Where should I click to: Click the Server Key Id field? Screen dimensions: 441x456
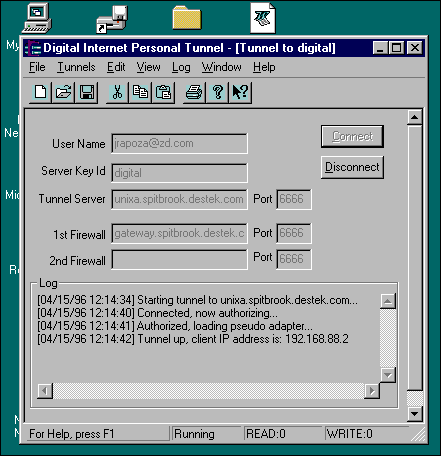(x=179, y=173)
